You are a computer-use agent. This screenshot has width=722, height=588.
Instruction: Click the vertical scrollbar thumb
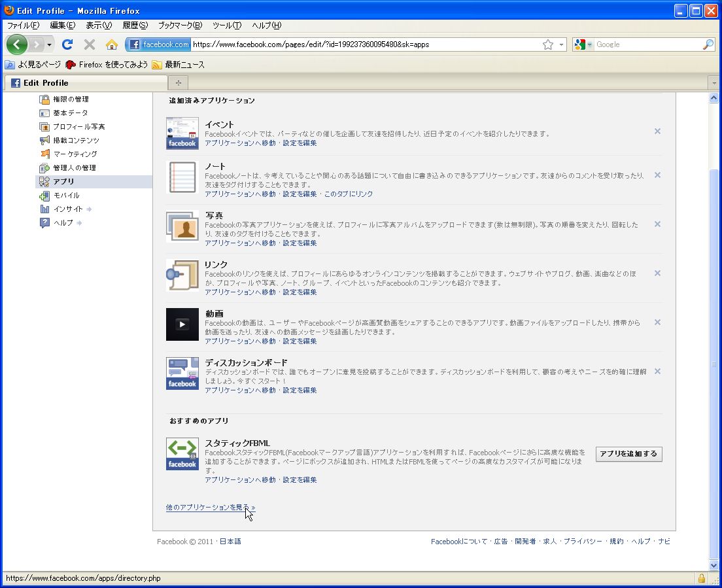713,363
